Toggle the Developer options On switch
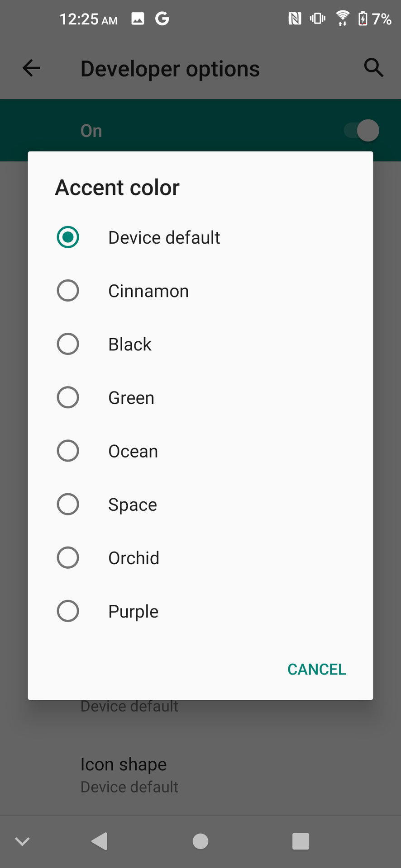The width and height of the screenshot is (401, 868). click(x=362, y=131)
